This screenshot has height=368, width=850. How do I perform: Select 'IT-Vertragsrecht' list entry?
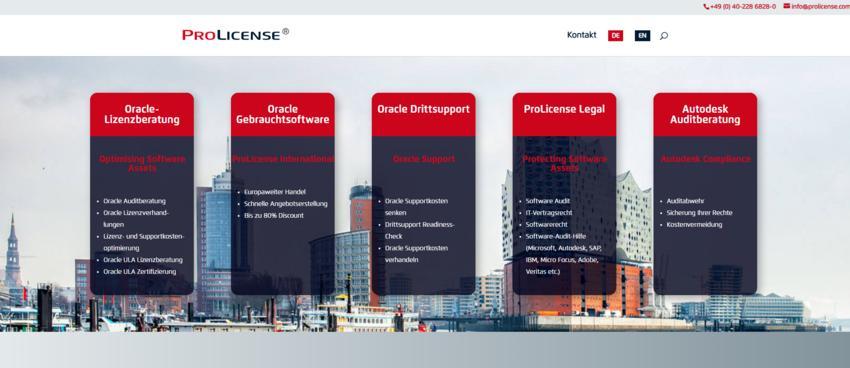pyautogui.click(x=549, y=212)
